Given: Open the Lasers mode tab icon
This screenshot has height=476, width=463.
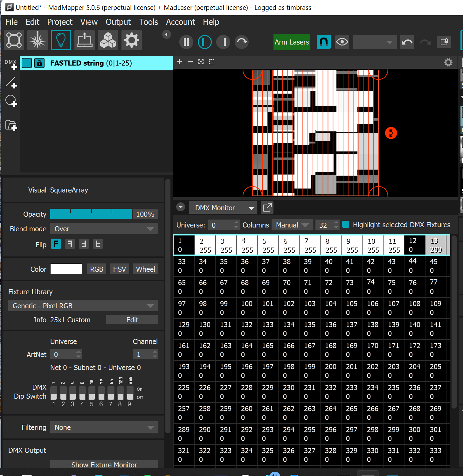Looking at the screenshot, I should (38, 40).
